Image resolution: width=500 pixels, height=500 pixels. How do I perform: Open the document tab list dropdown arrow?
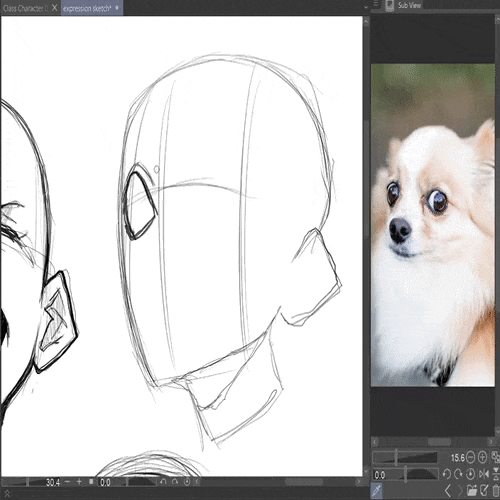(x=366, y=7)
